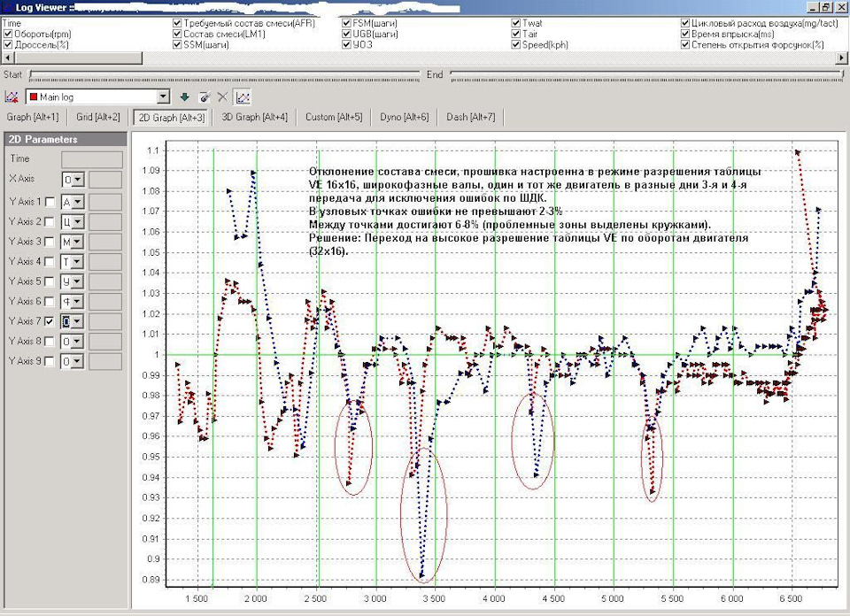Viewport: 850px width, 616px height.
Task: Expand the Y Axis 3 parameter dropdown
Action: [78, 242]
